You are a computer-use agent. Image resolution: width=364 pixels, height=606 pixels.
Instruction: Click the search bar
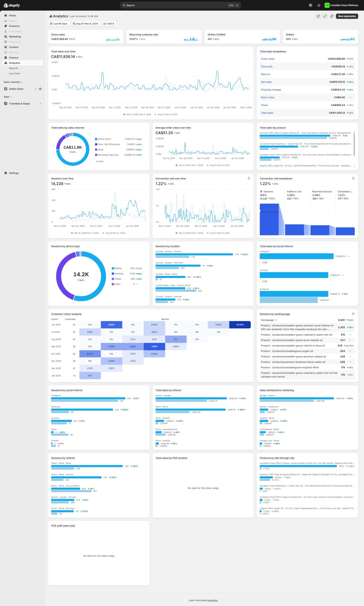coord(180,5)
